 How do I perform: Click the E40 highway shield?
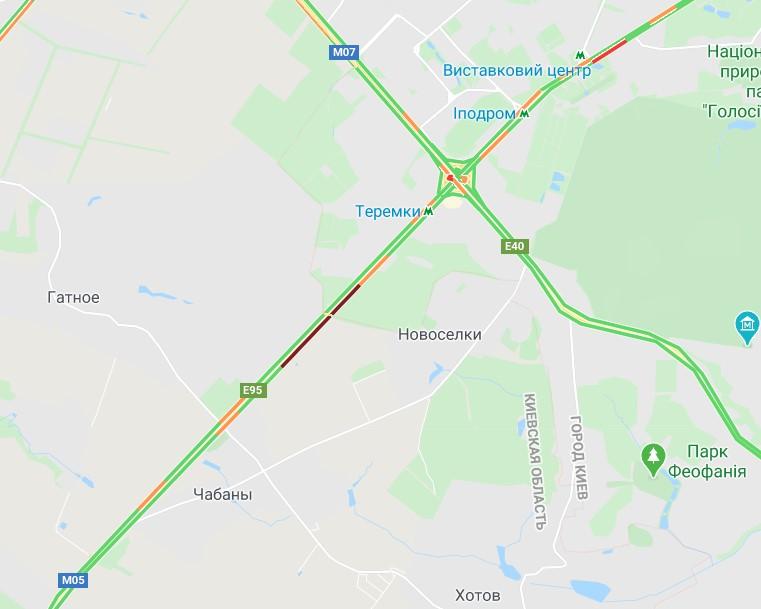tap(514, 246)
